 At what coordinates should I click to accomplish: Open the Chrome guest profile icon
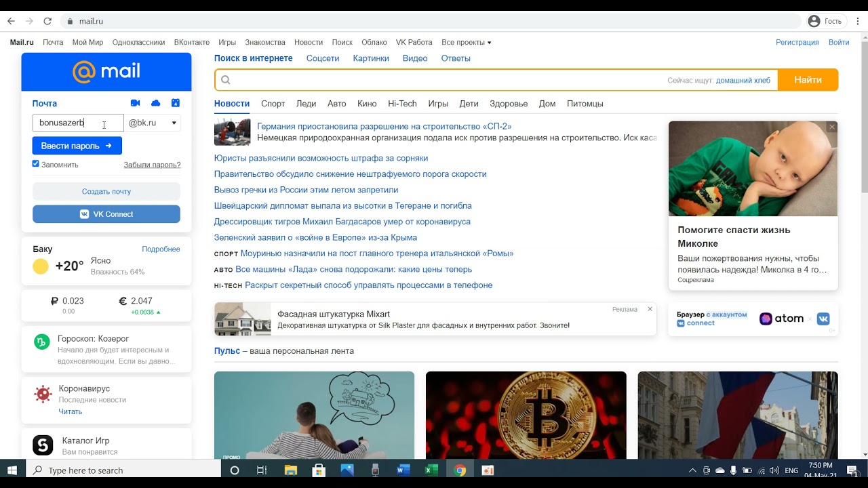point(814,21)
